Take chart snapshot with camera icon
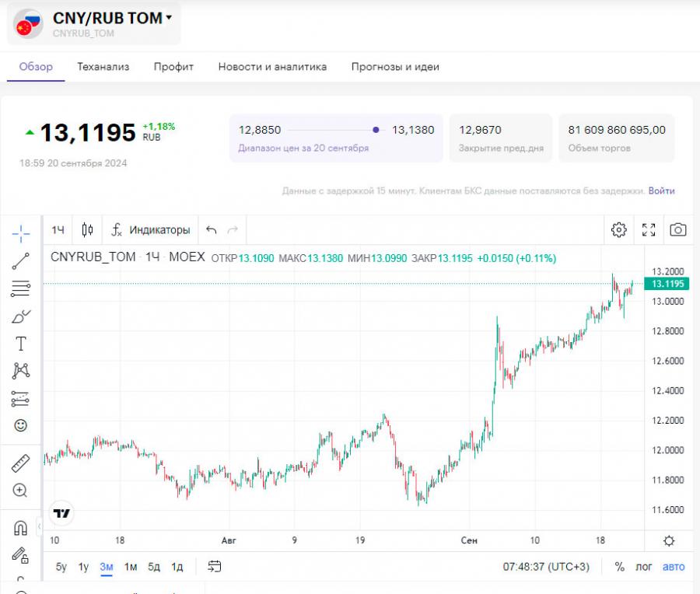700x594 pixels. [678, 229]
